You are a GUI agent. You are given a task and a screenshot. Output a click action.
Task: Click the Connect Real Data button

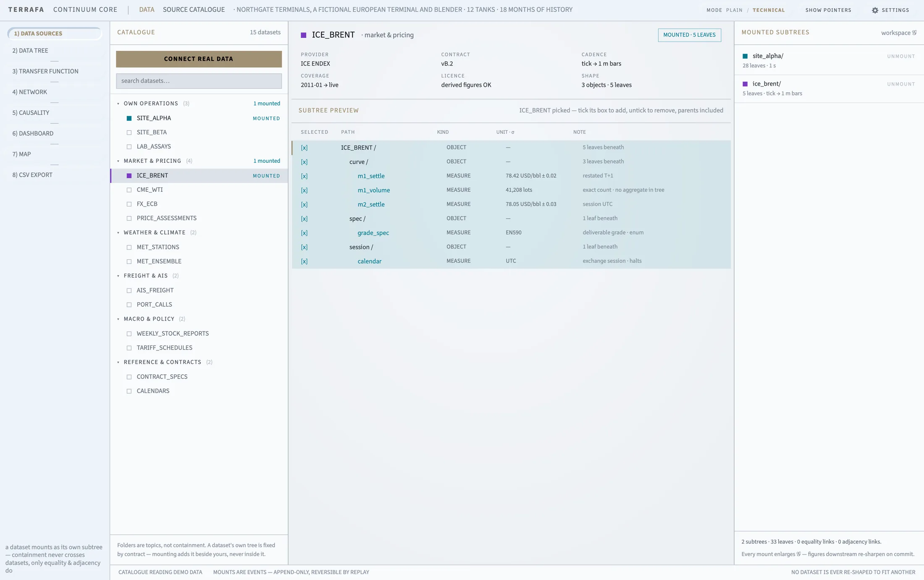click(199, 59)
